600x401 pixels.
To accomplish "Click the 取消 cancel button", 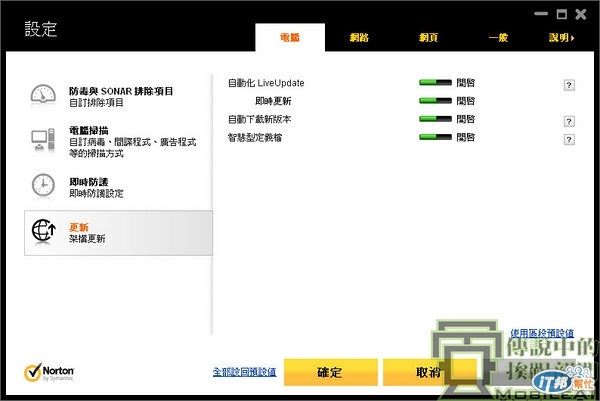I will 430,372.
